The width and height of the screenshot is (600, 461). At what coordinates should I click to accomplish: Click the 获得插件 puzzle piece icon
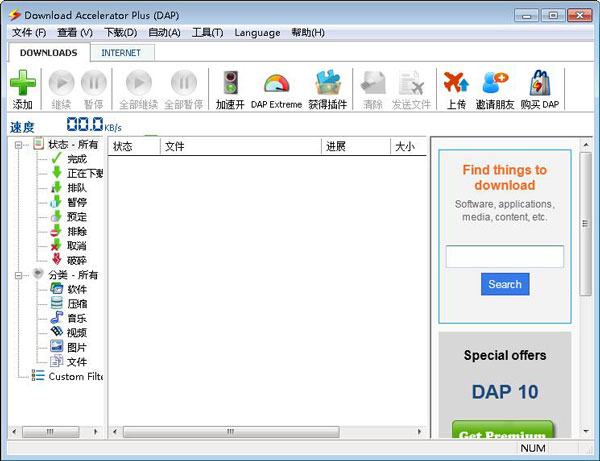point(327,84)
